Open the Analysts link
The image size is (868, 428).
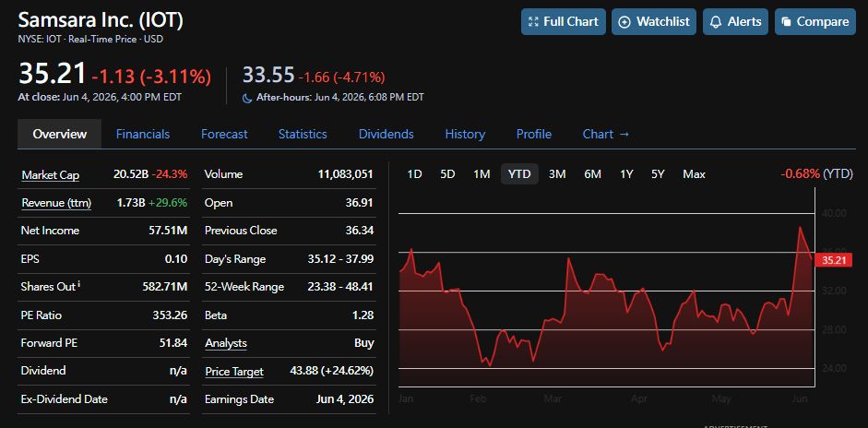[x=226, y=343]
